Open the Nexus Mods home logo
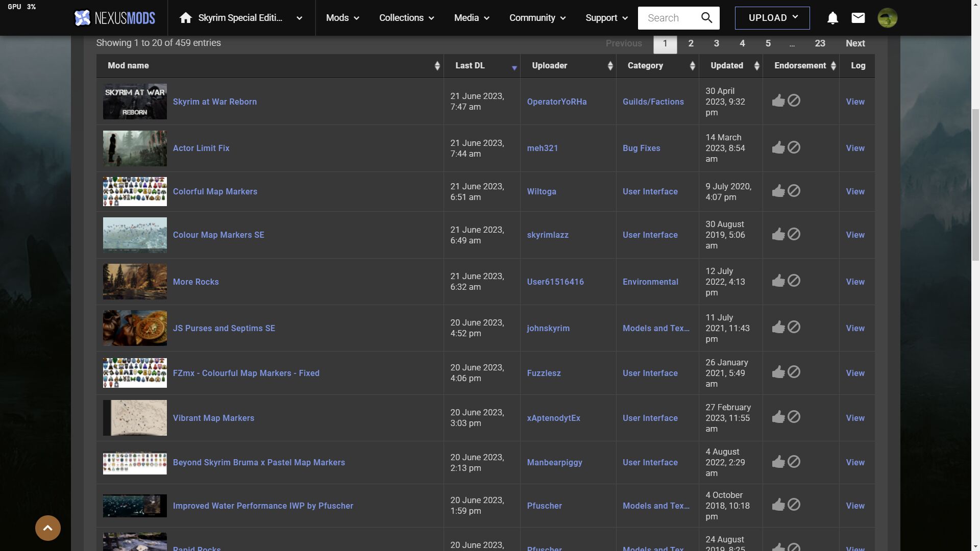The image size is (980, 551). pyautogui.click(x=114, y=18)
